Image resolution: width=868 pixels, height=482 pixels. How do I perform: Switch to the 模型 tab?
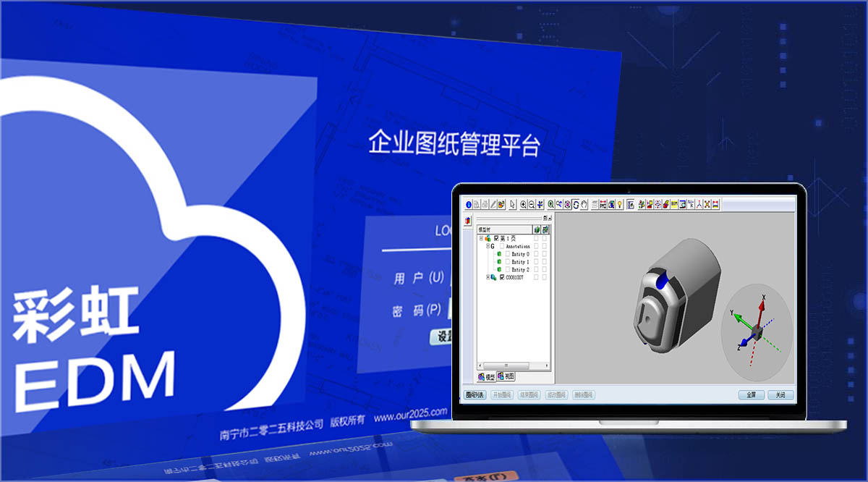[487, 376]
